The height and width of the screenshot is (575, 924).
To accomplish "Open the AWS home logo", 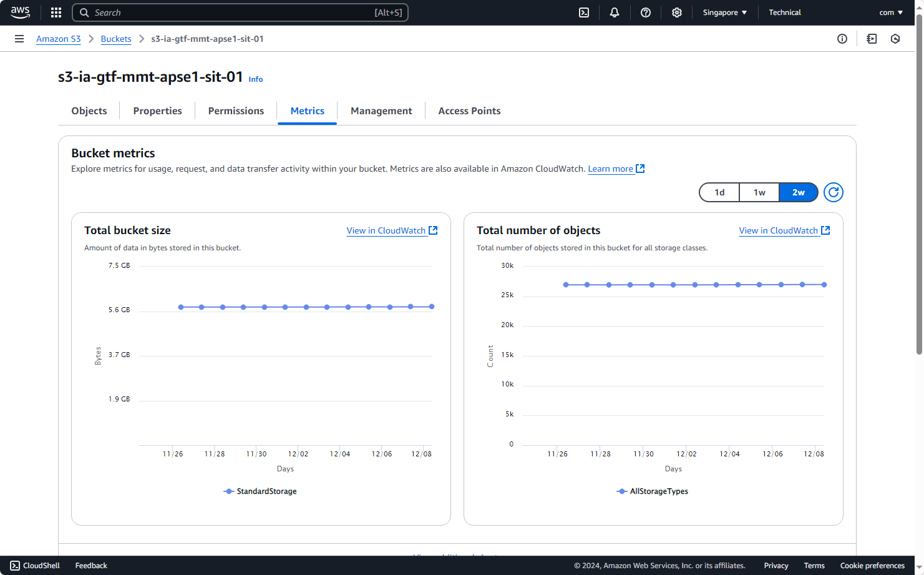I will point(20,12).
